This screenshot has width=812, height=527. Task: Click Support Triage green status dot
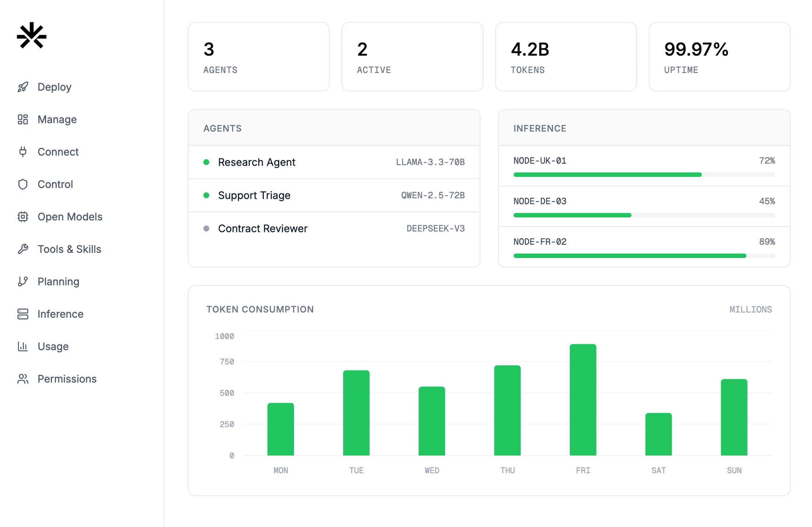pos(206,195)
